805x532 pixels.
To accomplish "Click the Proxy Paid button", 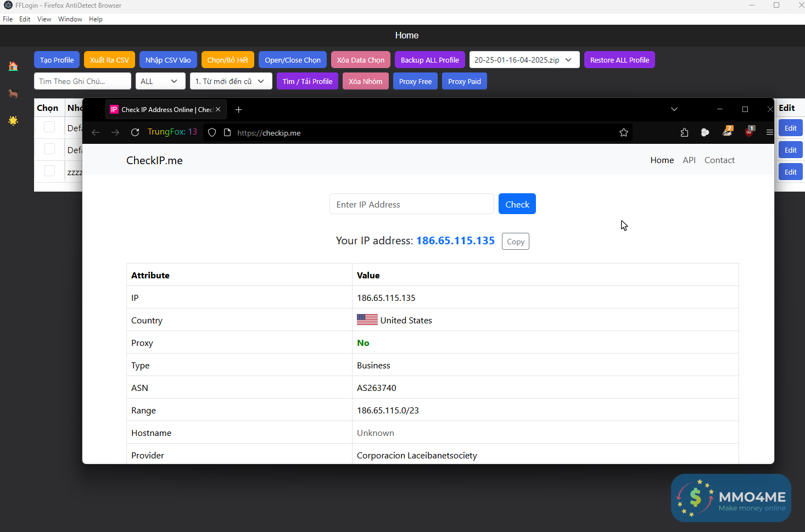I will (465, 81).
